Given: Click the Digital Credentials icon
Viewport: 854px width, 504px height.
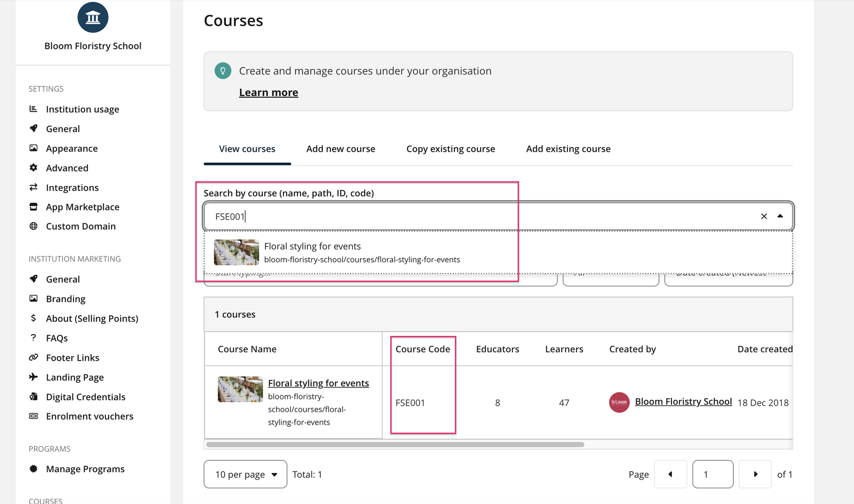Looking at the screenshot, I should tap(33, 396).
